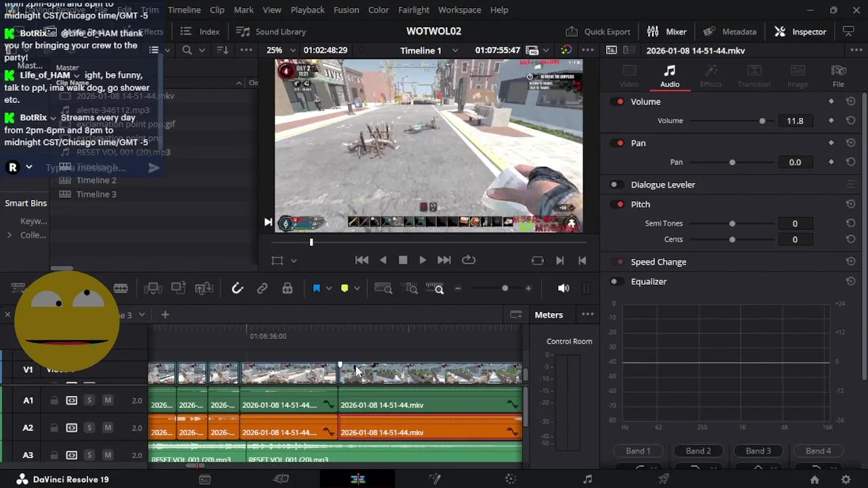Play the timeline forward
This screenshot has height=488, width=868.
[422, 260]
